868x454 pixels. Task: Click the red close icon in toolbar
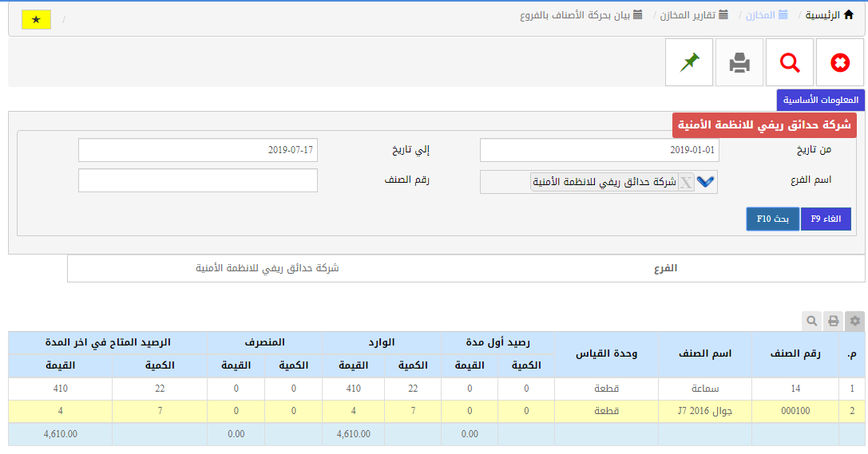[839, 62]
